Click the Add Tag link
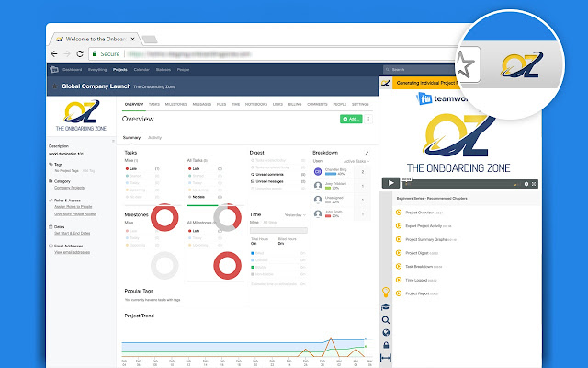Screen dimensions: 588x368 (x=88, y=171)
